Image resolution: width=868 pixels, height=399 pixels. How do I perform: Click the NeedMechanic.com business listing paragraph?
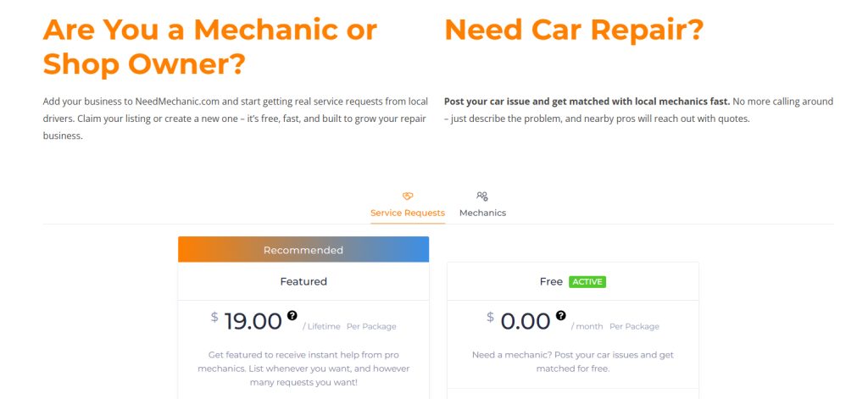click(x=235, y=119)
